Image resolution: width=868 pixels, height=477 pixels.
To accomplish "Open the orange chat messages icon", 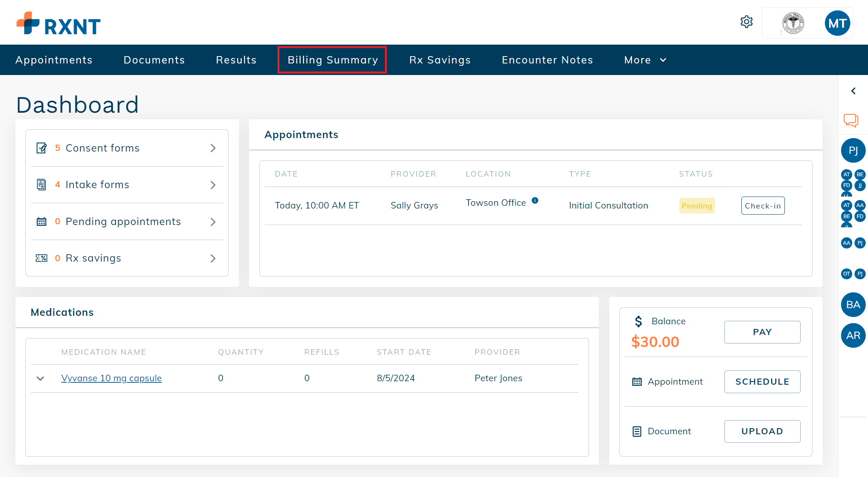I will [x=851, y=120].
